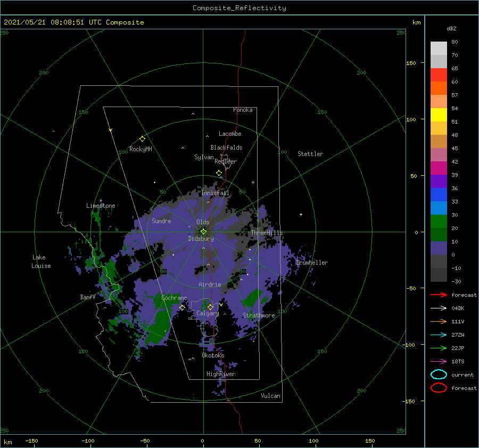Select the slate 10 dBZ color swatch
This screenshot has width=479, height=448.
(439, 248)
